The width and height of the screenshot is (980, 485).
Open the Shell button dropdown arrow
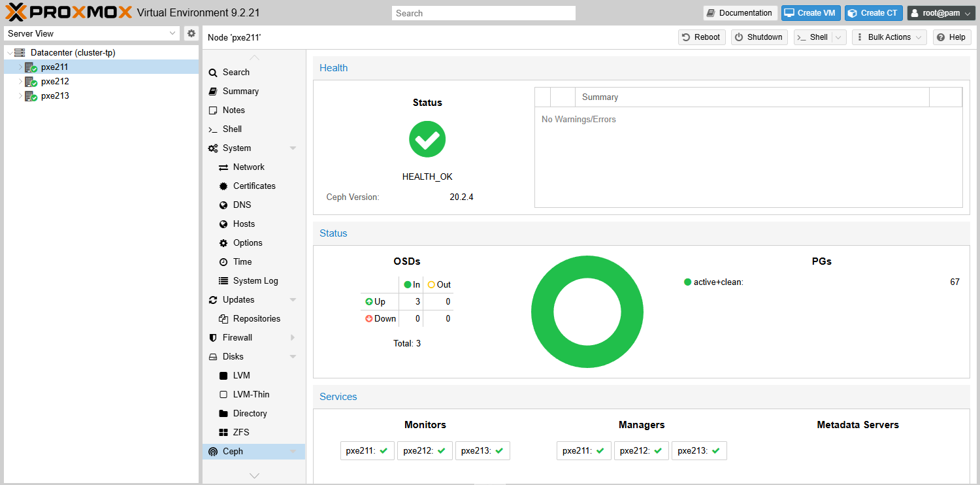[840, 37]
